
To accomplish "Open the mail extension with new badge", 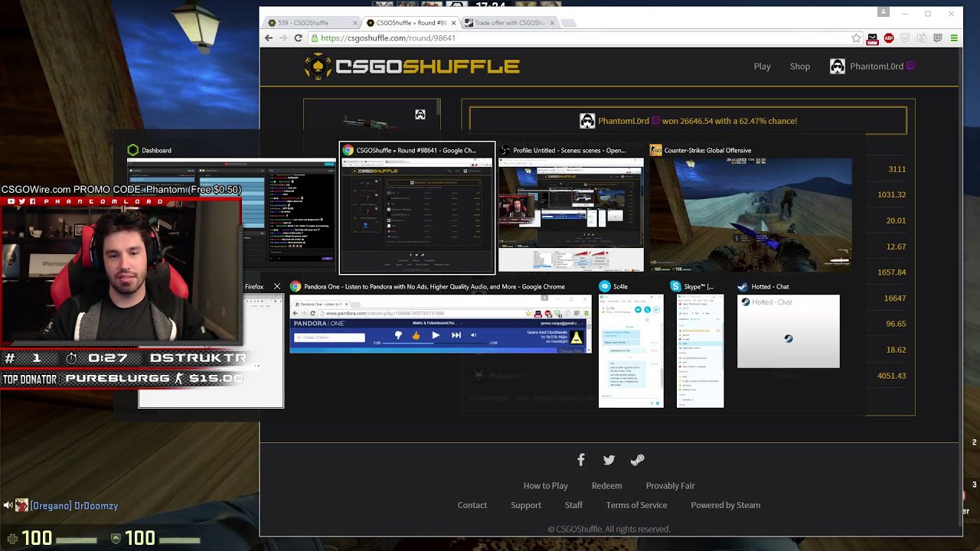I will 872,38.
